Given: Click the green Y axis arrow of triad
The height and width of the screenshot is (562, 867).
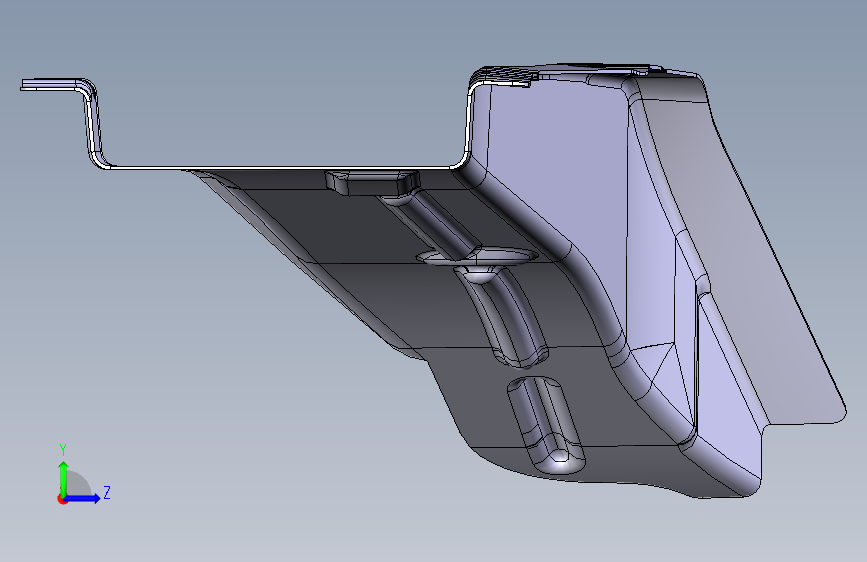Looking at the screenshot, I should (x=64, y=478).
